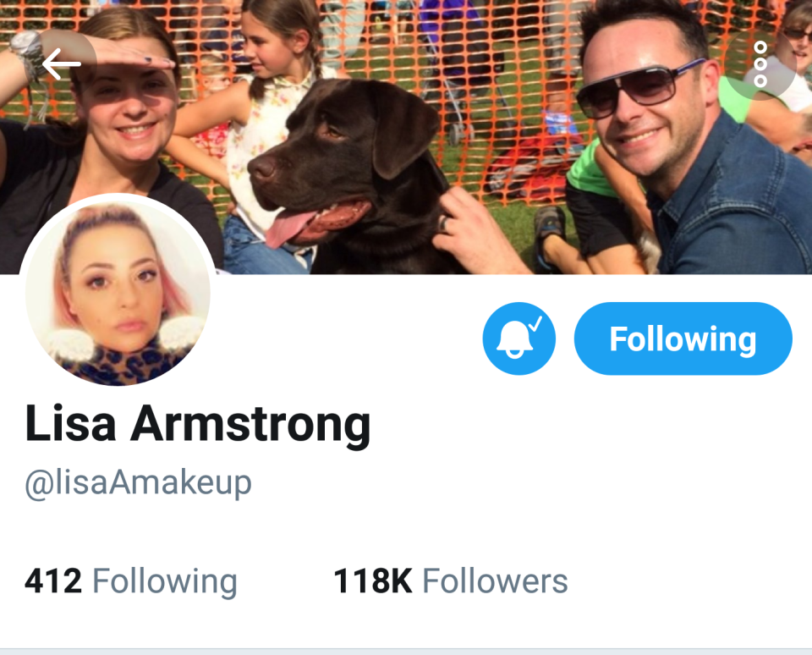Open Lisa Armstrong's circular profile picture
812x655 pixels.
118,289
